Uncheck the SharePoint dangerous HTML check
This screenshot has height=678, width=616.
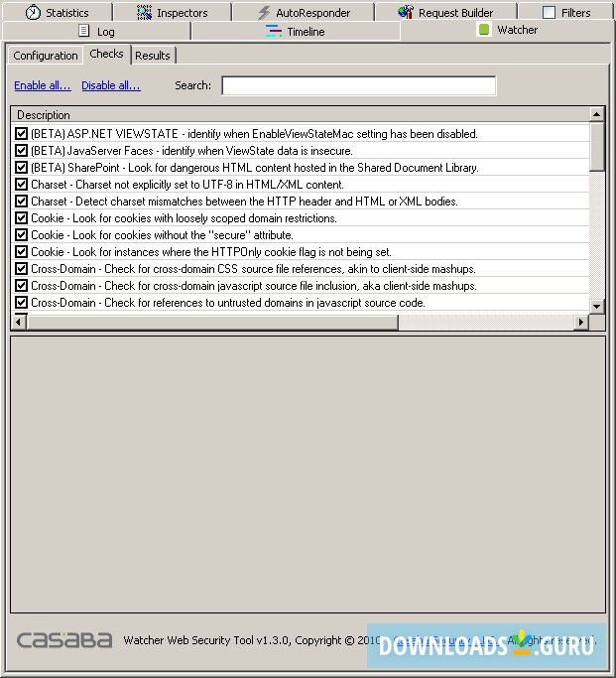pyautogui.click(x=21, y=168)
